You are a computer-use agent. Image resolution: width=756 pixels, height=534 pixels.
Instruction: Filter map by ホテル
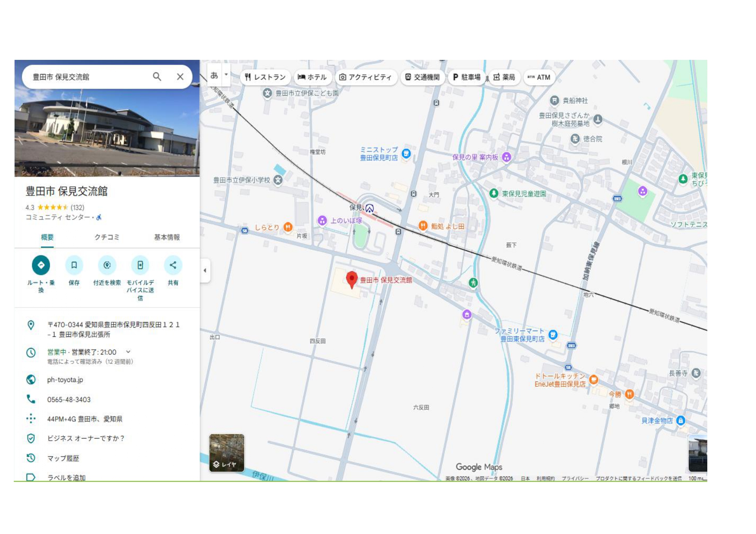pos(312,77)
